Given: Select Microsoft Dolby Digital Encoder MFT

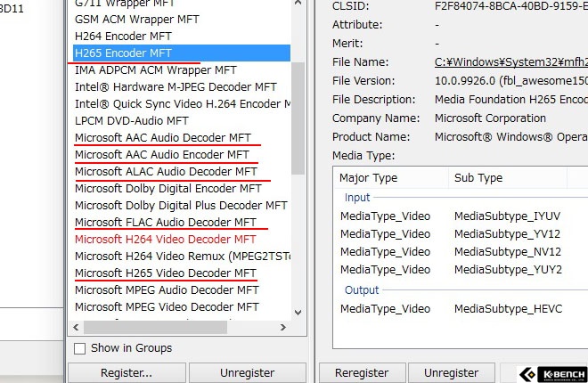Looking at the screenshot, I should click(168, 189).
